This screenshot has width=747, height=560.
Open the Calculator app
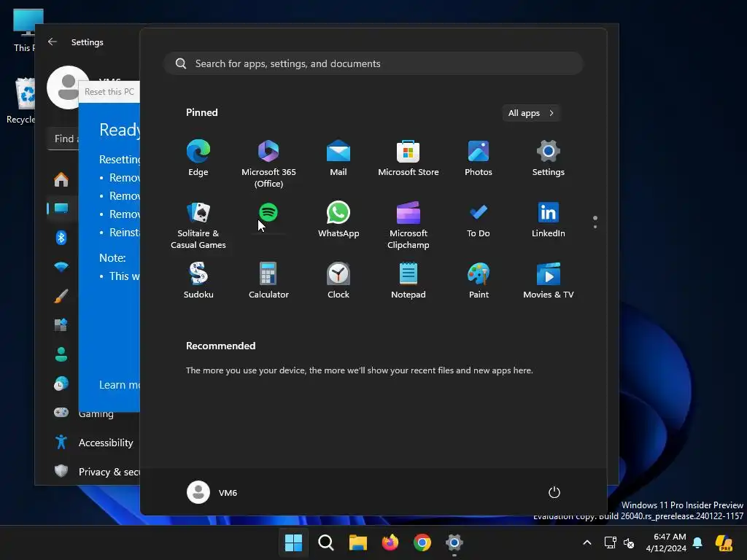268,281
